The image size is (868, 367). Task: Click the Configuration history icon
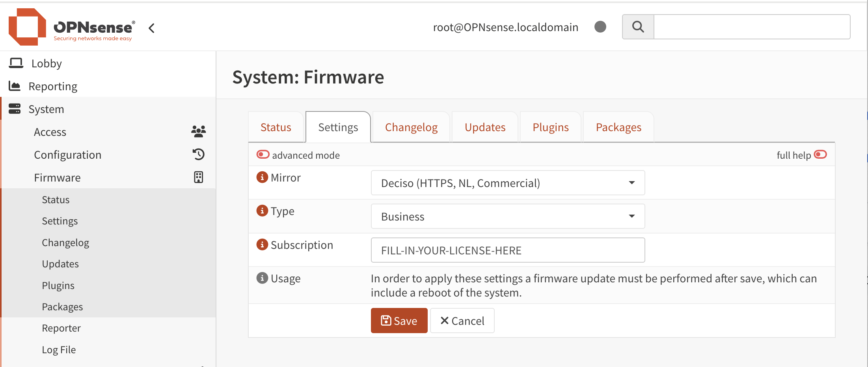pos(198,154)
